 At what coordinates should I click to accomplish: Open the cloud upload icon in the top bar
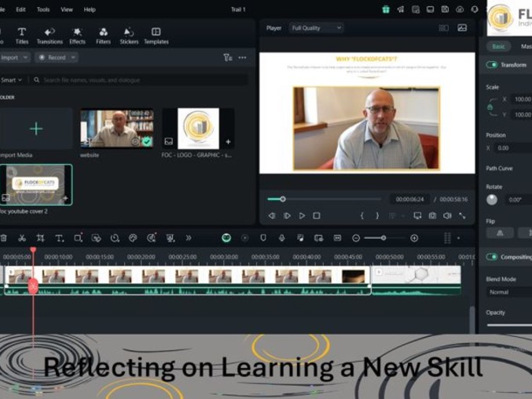point(460,10)
